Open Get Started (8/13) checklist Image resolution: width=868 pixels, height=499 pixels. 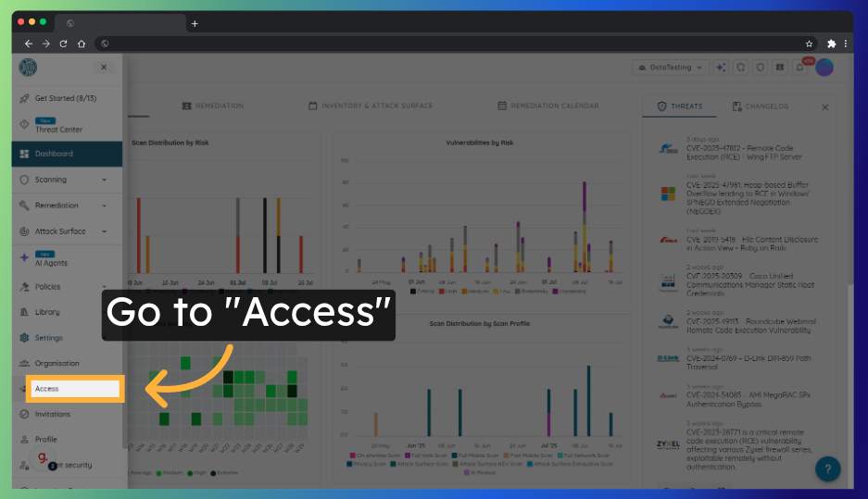65,98
